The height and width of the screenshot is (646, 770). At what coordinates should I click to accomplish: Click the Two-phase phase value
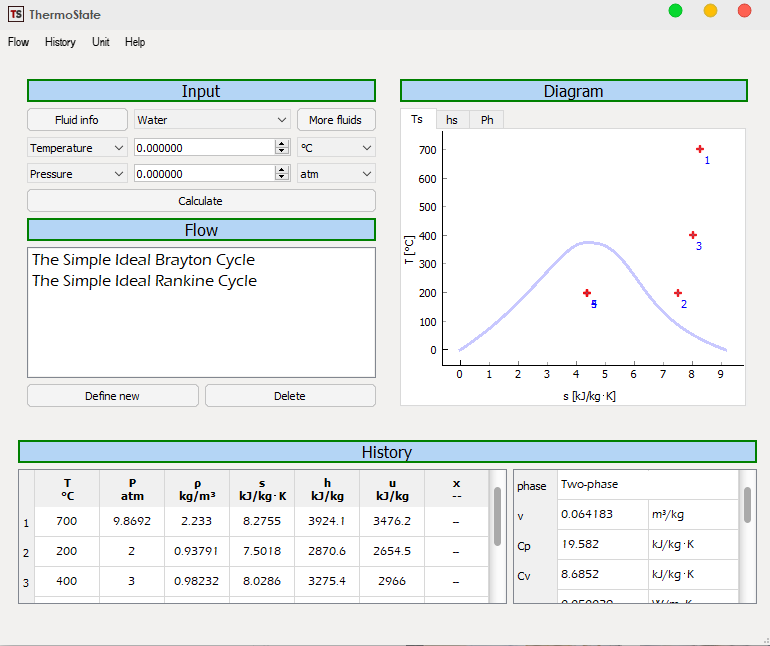coord(648,484)
